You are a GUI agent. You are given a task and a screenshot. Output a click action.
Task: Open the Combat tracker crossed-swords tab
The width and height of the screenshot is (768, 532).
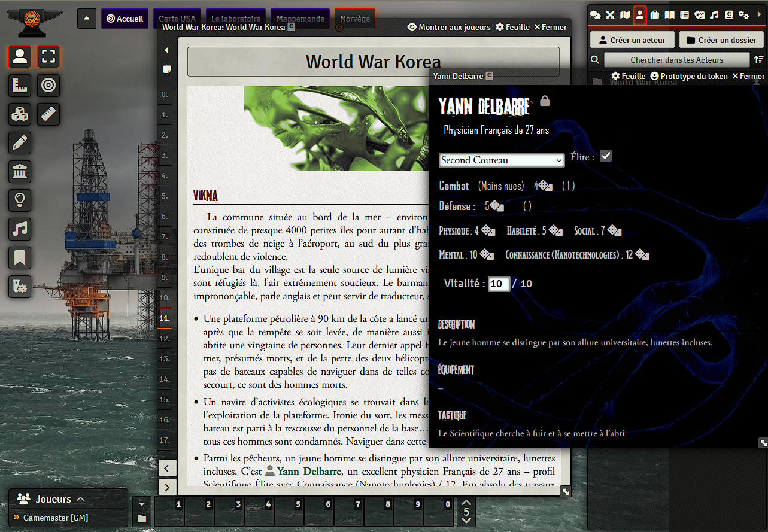[610, 15]
